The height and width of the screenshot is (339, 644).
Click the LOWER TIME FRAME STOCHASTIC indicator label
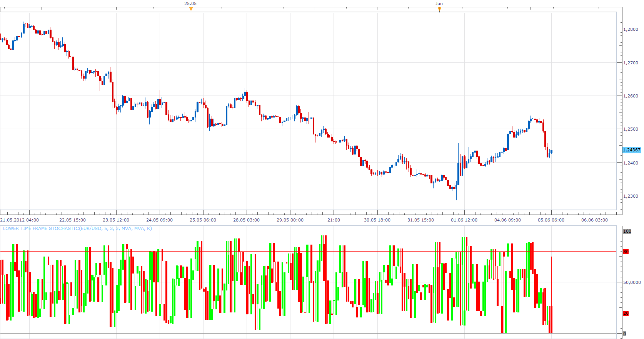click(77, 228)
